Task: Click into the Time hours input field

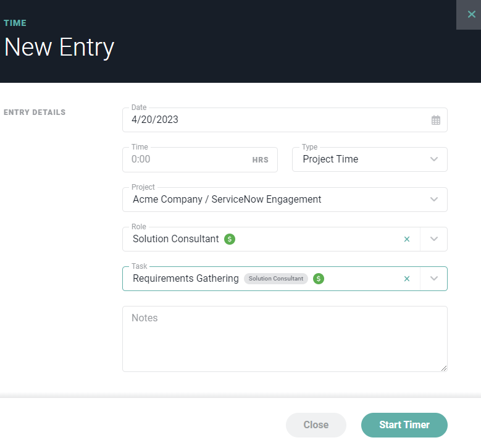Action: coord(199,159)
